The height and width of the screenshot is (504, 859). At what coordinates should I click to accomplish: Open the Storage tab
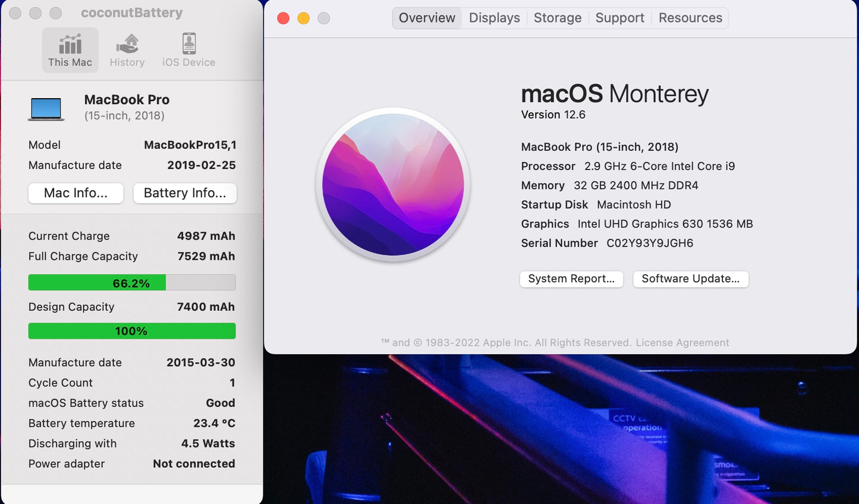(557, 18)
